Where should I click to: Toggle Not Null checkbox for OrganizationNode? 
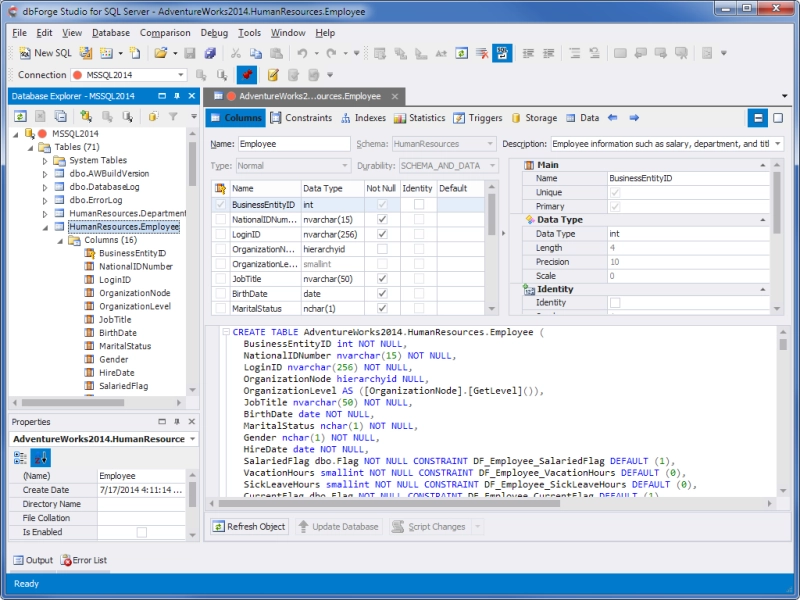click(382, 249)
